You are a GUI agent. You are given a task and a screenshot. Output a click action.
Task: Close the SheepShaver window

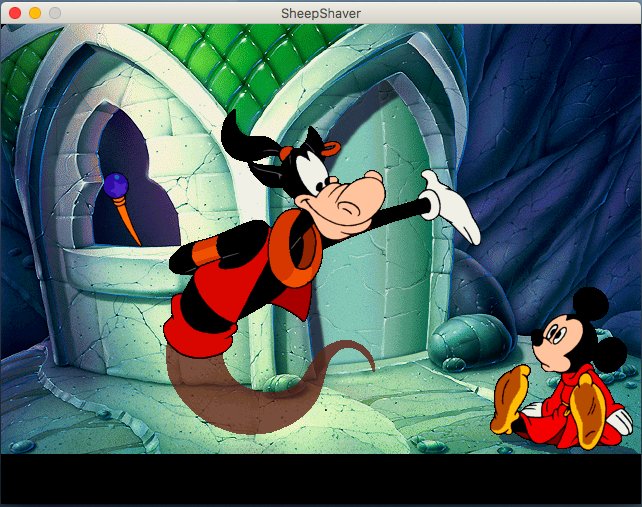(x=15, y=12)
